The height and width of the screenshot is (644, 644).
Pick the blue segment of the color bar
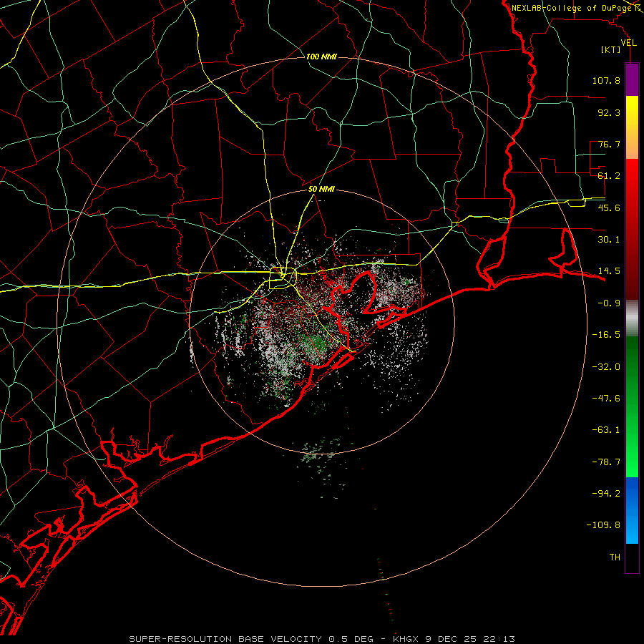pyautogui.click(x=632, y=510)
